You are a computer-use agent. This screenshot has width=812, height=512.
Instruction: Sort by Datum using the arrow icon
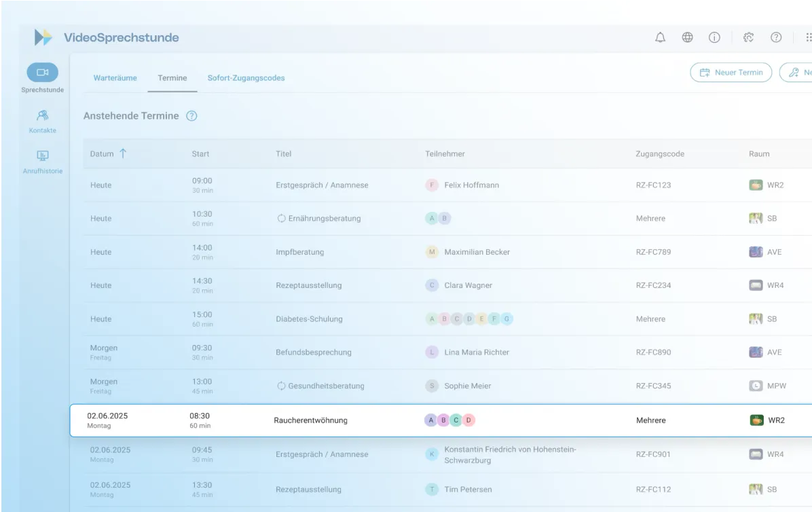coord(123,153)
